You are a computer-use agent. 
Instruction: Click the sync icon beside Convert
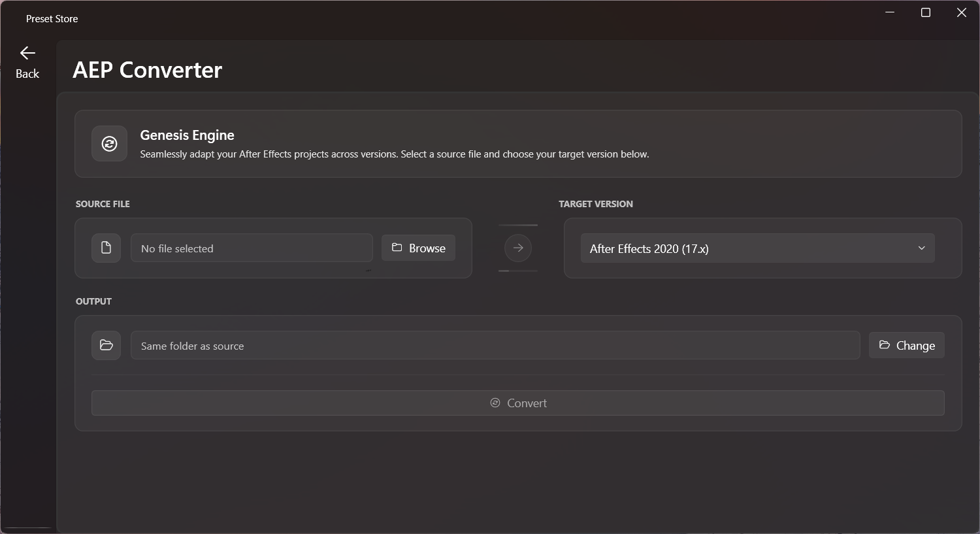click(495, 403)
